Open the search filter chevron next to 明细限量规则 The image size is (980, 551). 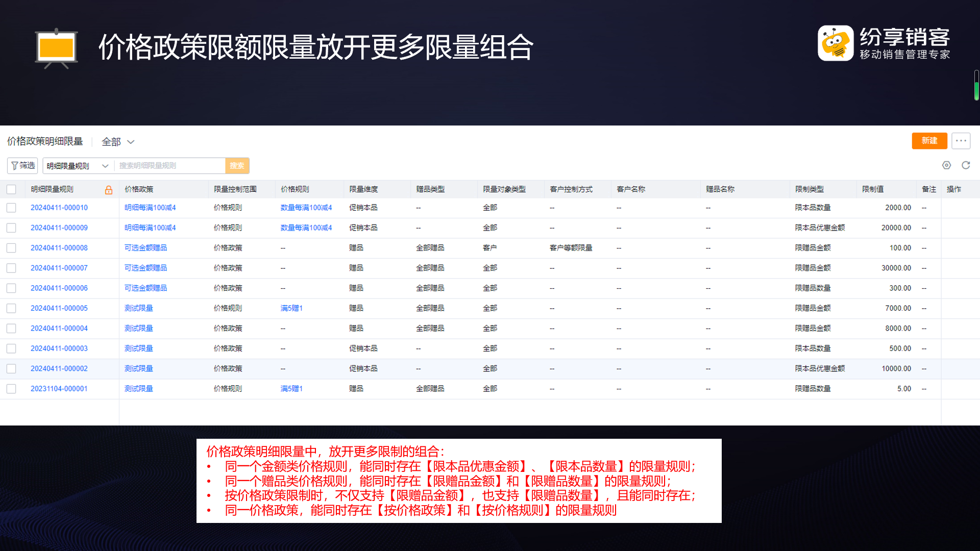tap(106, 165)
